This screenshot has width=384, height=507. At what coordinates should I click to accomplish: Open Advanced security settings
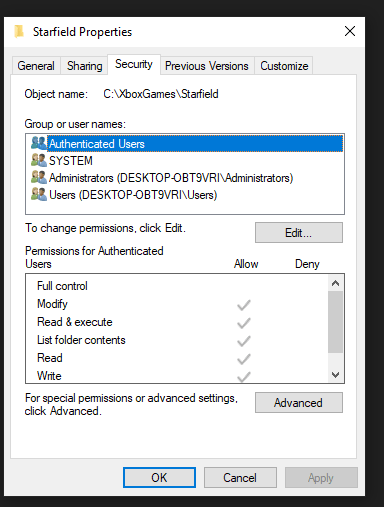(299, 403)
